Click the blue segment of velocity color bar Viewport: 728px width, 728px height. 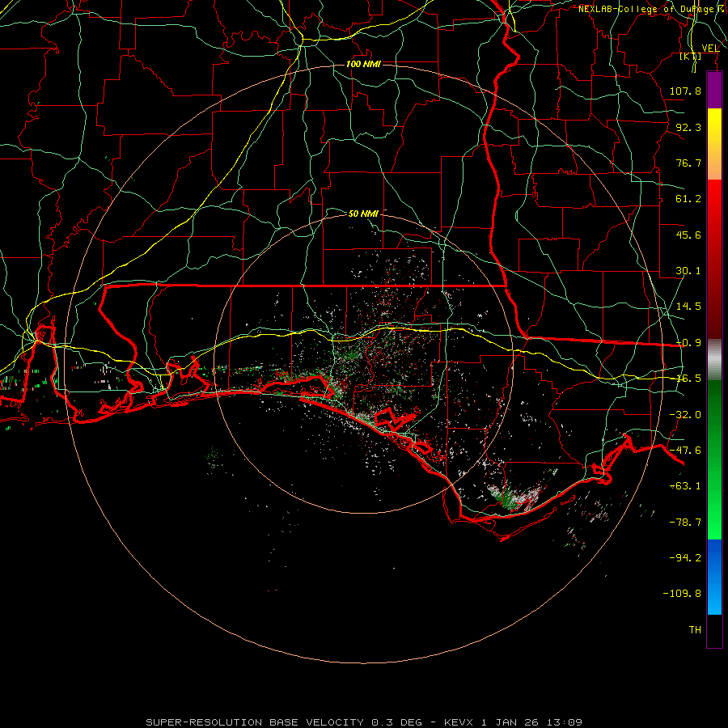pos(714,577)
